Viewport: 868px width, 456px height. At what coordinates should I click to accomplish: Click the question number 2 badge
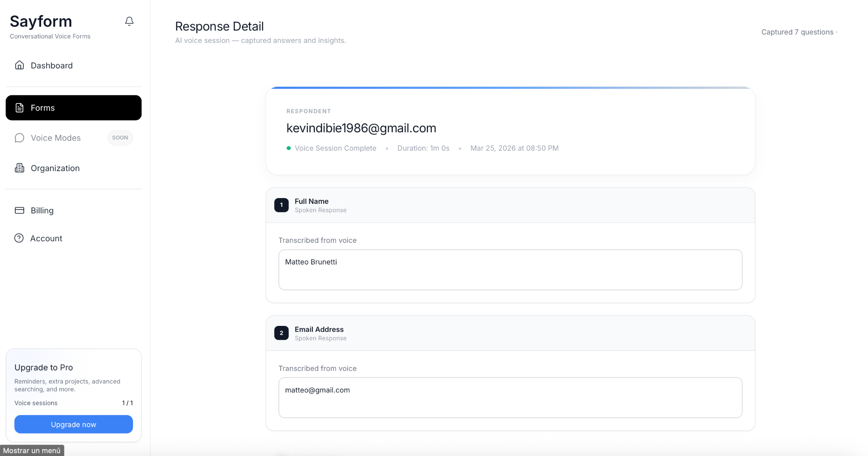(x=281, y=333)
